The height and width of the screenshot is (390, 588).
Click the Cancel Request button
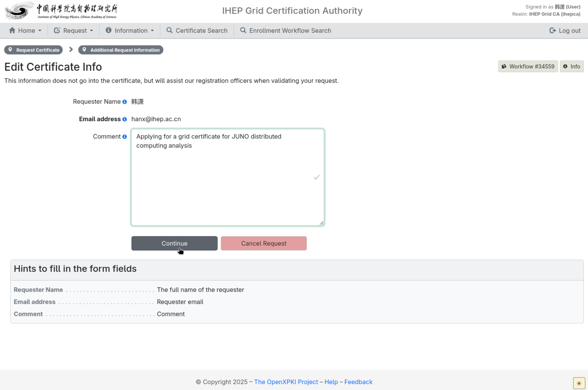(264, 243)
